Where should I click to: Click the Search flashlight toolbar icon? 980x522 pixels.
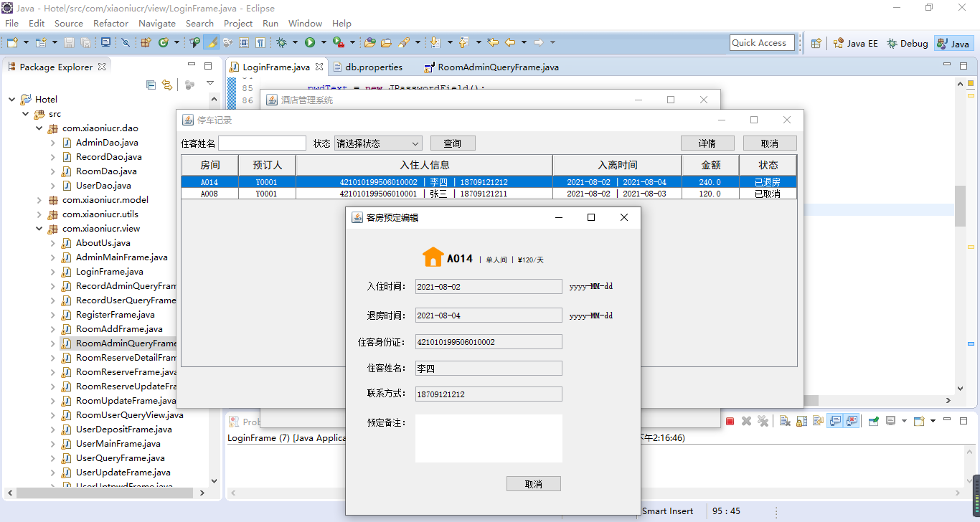point(403,43)
